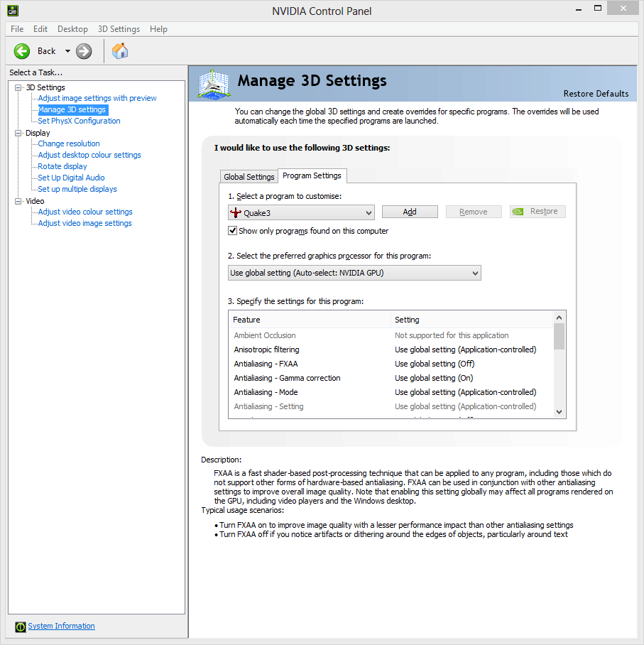Click the NVIDIA Control Panel title bar icon

pos(13,10)
